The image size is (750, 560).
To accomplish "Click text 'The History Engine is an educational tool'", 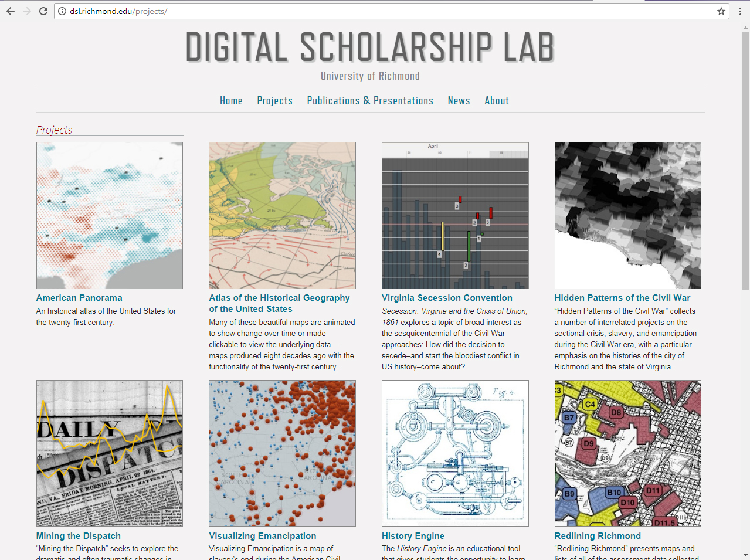I will coord(451,549).
